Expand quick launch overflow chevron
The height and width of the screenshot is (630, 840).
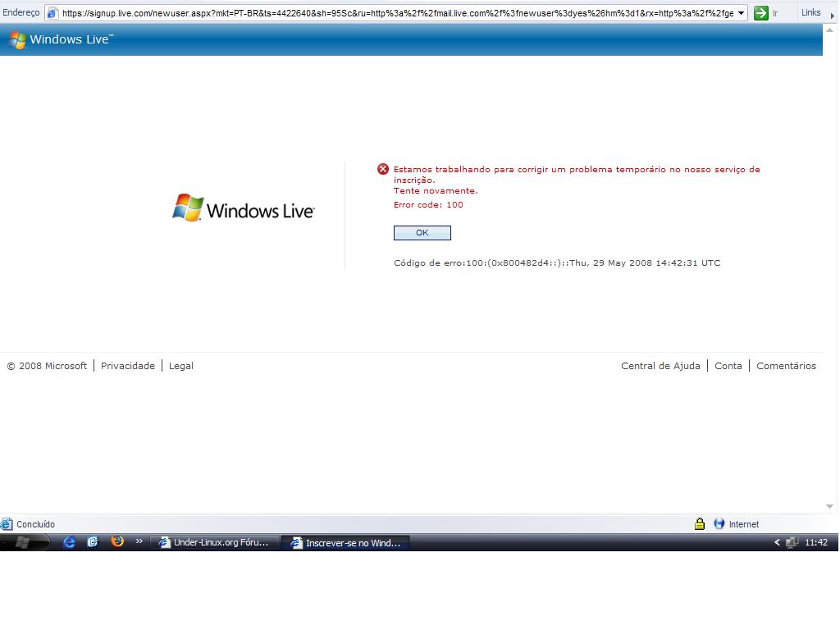(139, 541)
